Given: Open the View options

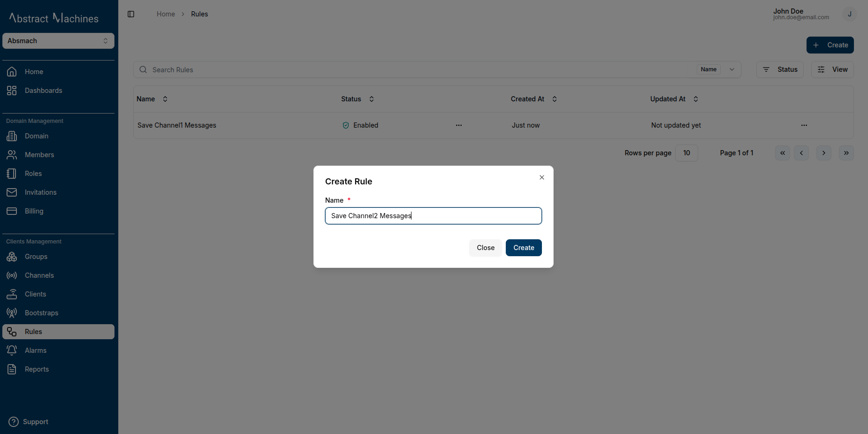Looking at the screenshot, I should pos(832,69).
